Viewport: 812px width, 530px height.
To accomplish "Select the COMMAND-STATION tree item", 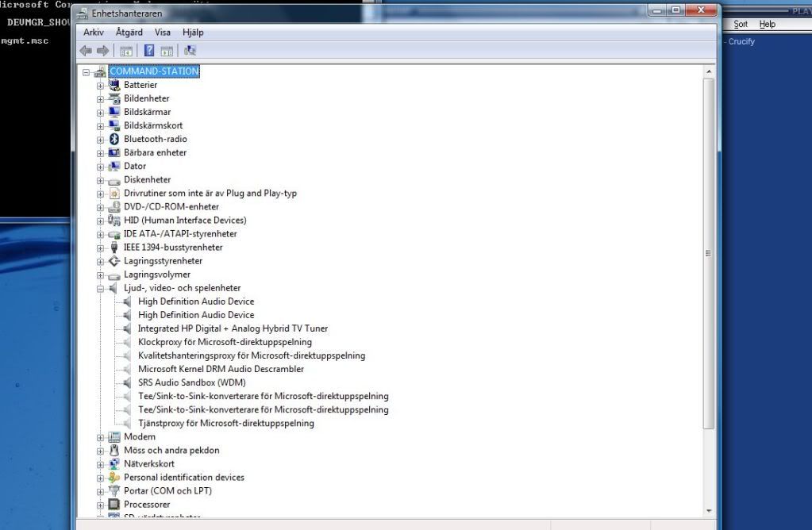I will (154, 71).
